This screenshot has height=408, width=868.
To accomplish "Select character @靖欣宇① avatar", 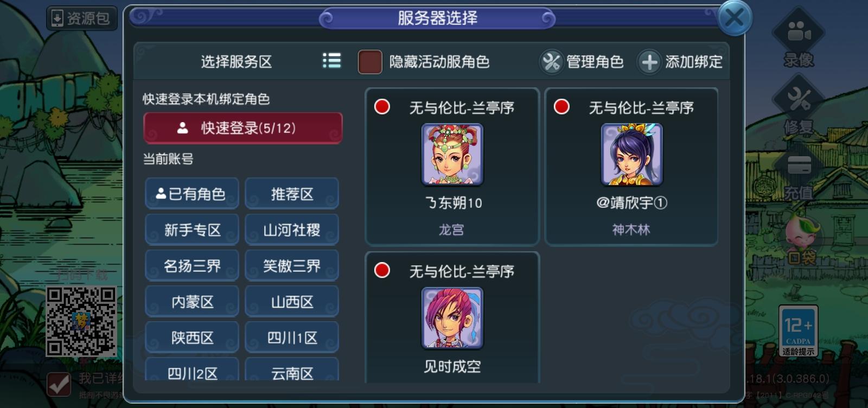I will coord(631,155).
